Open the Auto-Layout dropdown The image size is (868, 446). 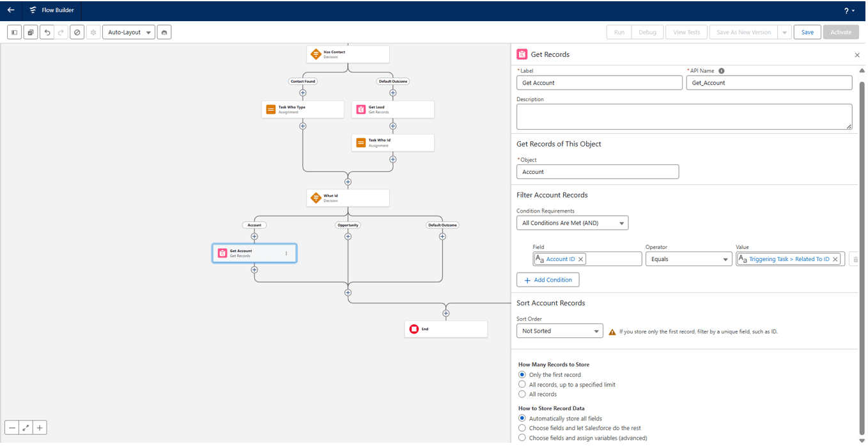(128, 33)
